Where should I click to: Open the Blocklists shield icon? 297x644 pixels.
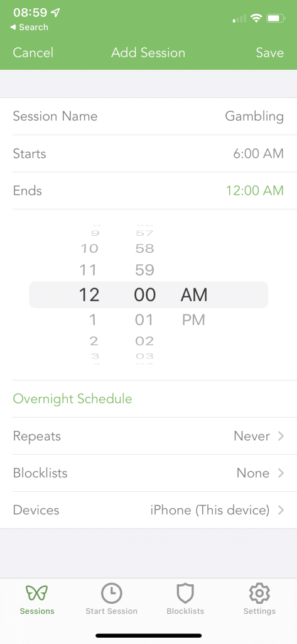(x=185, y=593)
